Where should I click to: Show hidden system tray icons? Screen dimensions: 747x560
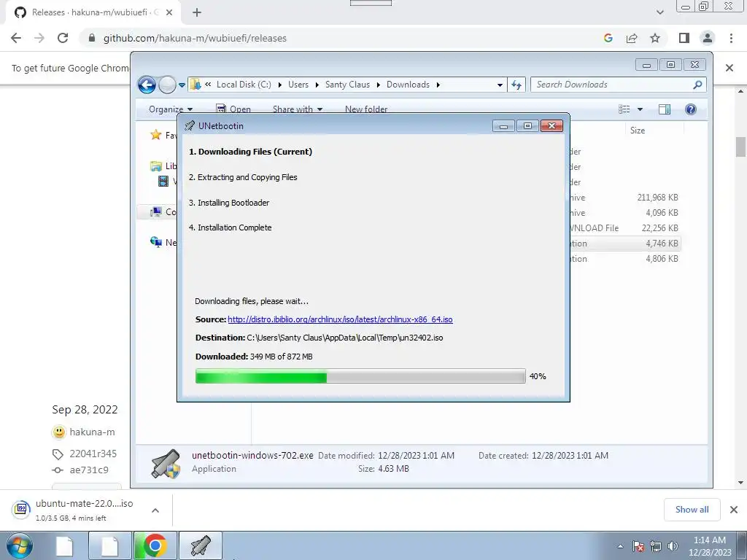point(620,546)
